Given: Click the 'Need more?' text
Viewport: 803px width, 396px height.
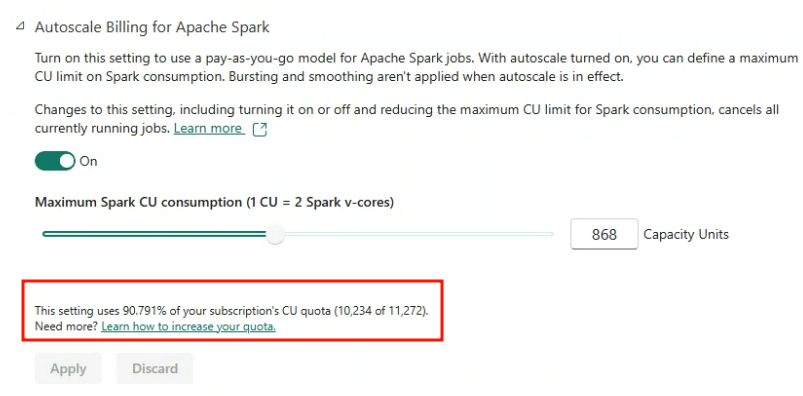Looking at the screenshot, I should (67, 326).
